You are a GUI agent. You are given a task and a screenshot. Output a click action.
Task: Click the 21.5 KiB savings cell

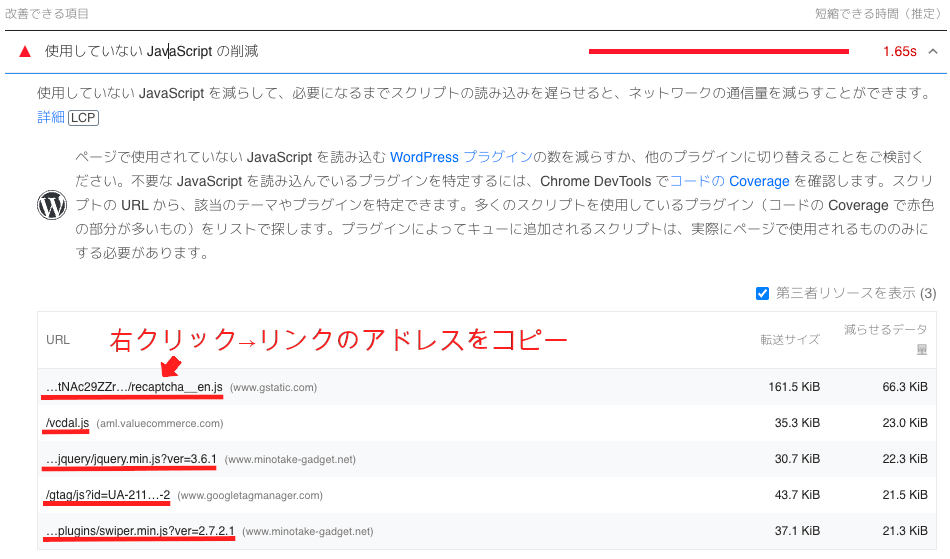[905, 495]
